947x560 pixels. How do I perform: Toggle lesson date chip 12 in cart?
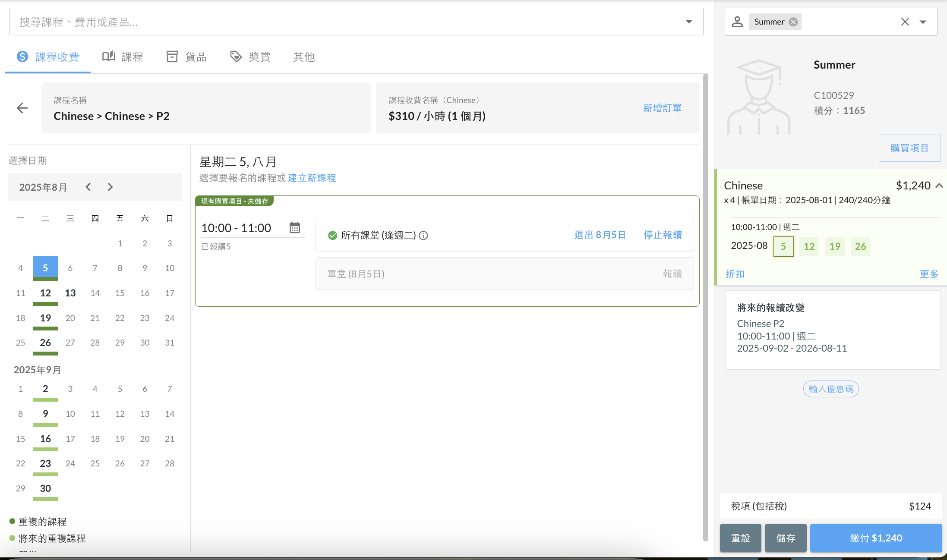[x=809, y=246]
